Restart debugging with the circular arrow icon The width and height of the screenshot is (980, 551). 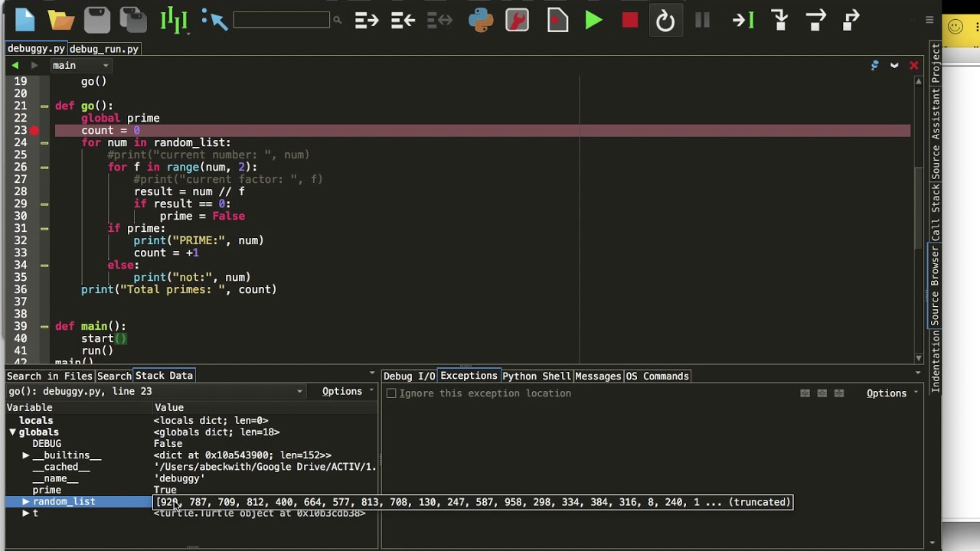click(665, 21)
